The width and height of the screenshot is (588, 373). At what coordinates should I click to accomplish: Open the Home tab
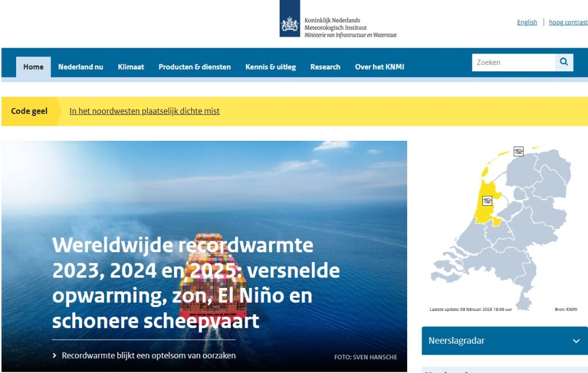click(33, 67)
